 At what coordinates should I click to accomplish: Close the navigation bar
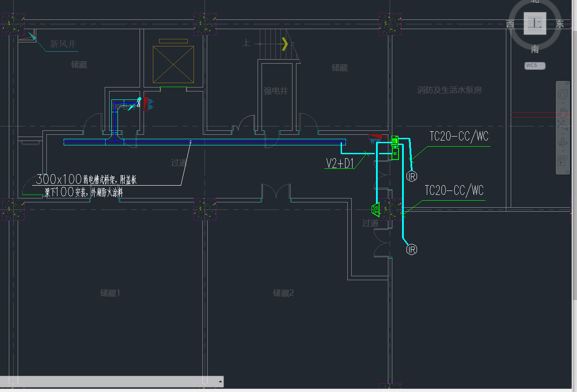(567, 83)
